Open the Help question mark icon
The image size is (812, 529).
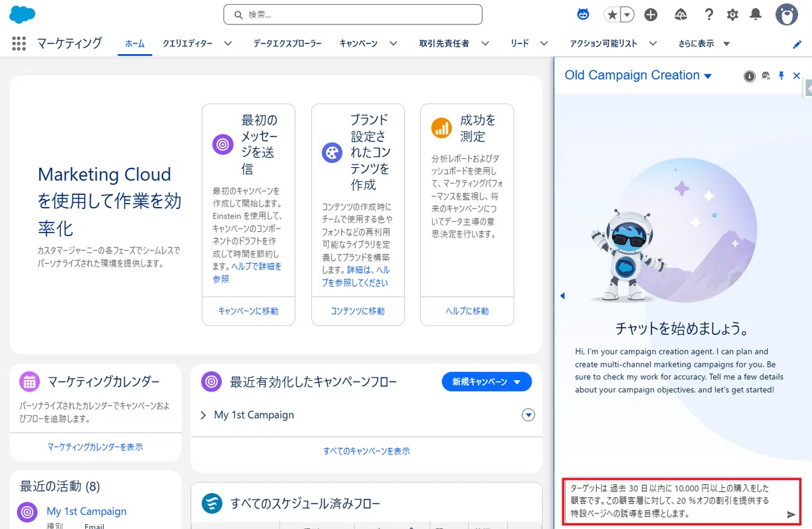(x=708, y=14)
